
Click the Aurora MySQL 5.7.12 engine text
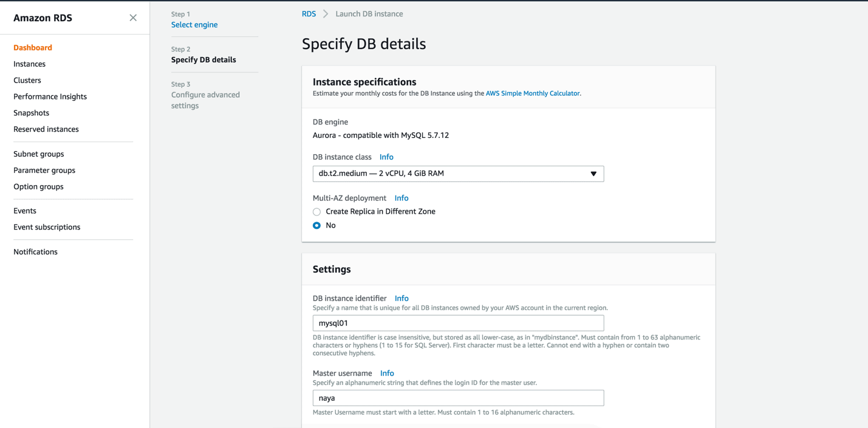coord(381,135)
